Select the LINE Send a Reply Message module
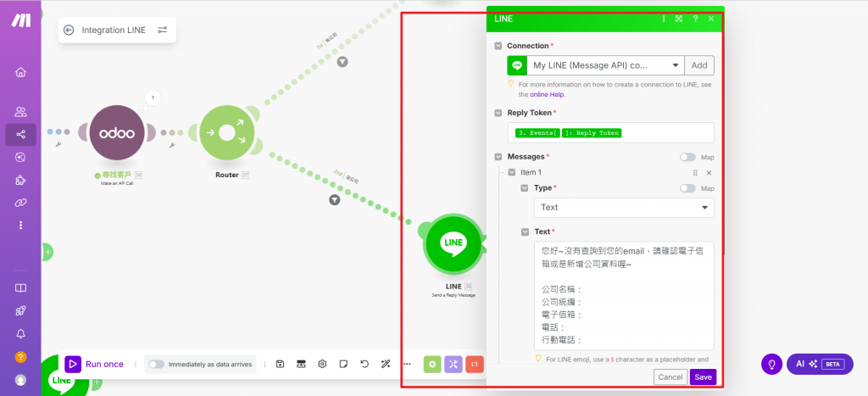 pyautogui.click(x=453, y=243)
